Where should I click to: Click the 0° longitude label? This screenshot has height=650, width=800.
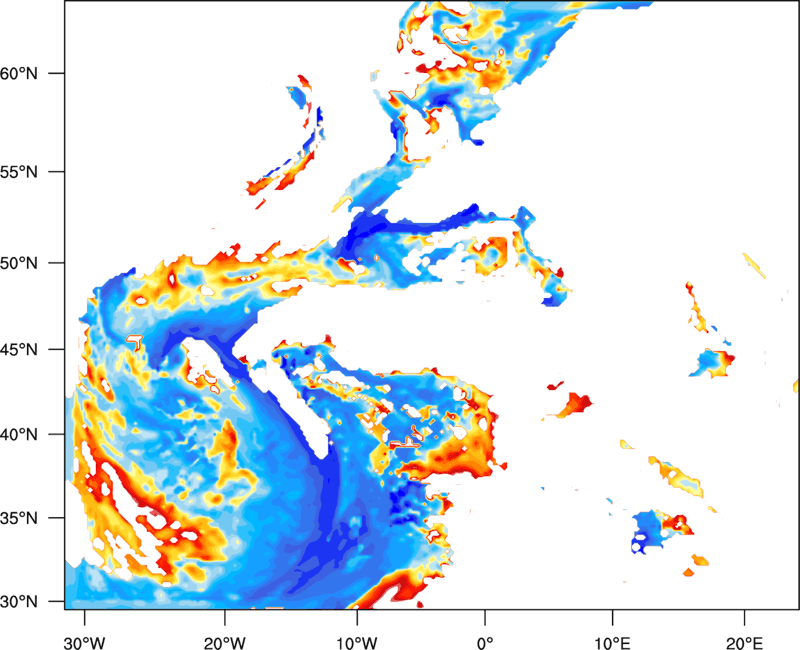485,643
